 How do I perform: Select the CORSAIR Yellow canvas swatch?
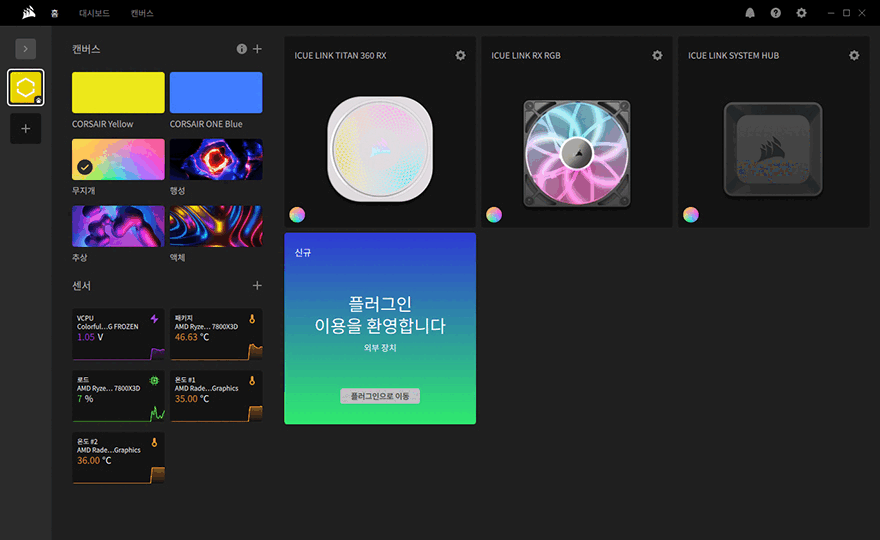(x=118, y=93)
